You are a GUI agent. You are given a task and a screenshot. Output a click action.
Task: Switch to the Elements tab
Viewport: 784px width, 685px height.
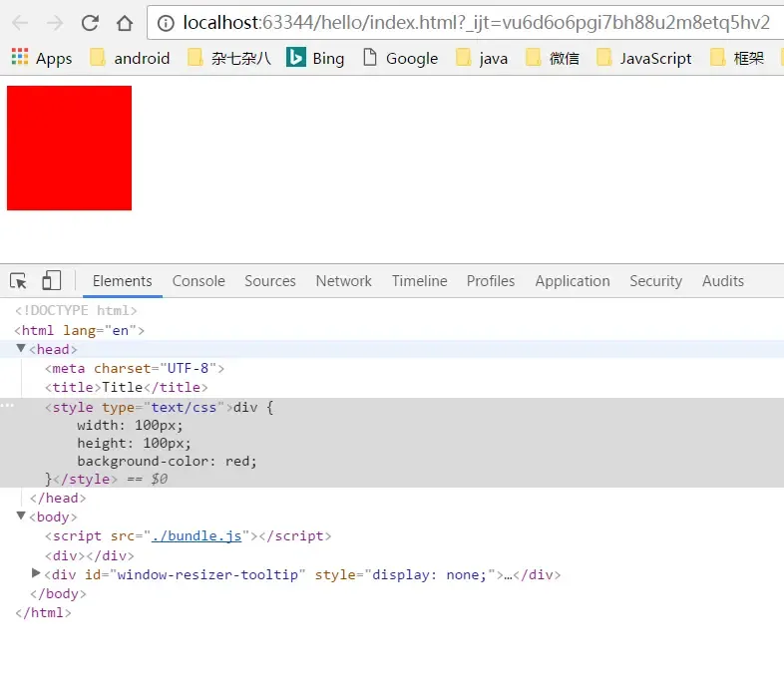(x=122, y=281)
